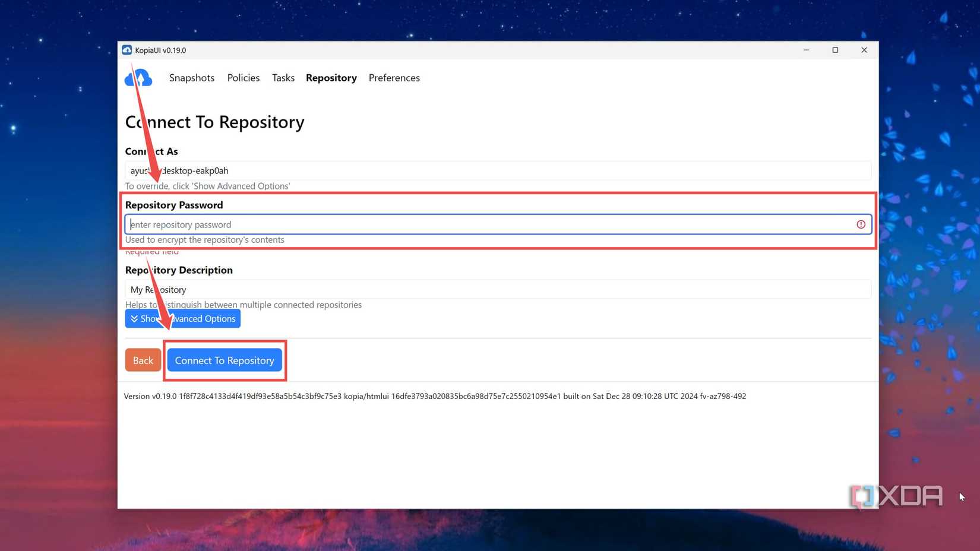Go to the Tasks page
The width and height of the screenshot is (980, 551).
[283, 78]
